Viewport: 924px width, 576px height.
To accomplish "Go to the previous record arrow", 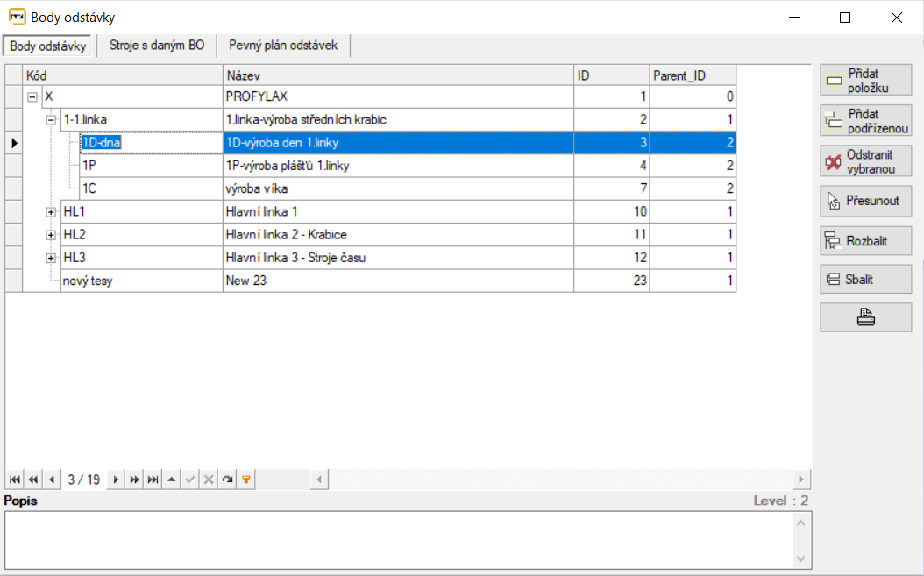I will (x=52, y=480).
